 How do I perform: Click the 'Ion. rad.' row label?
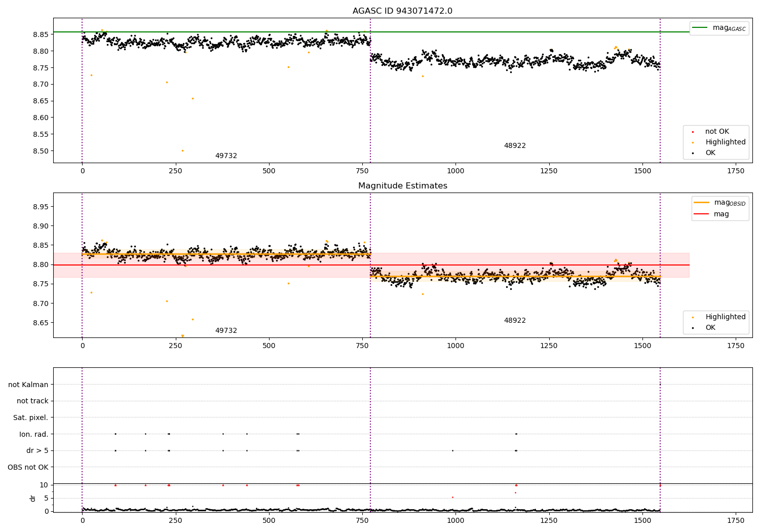click(34, 434)
